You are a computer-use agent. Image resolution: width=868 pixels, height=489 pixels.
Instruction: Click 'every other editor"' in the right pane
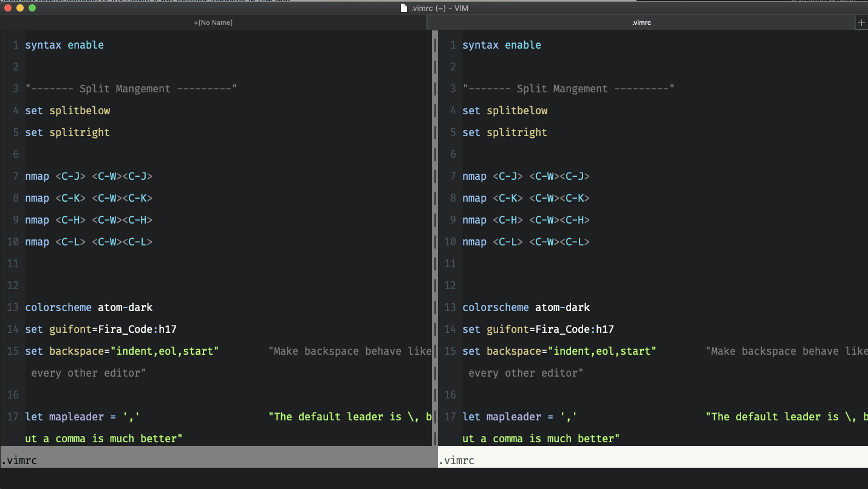(526, 373)
